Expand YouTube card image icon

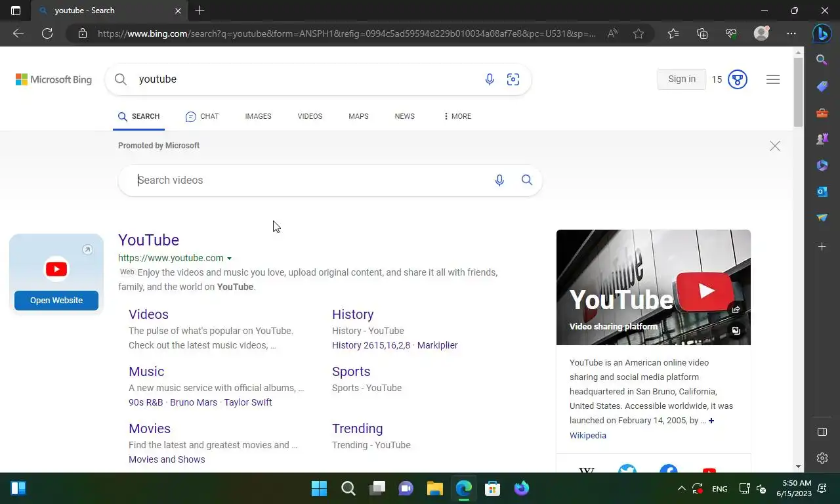point(736,331)
